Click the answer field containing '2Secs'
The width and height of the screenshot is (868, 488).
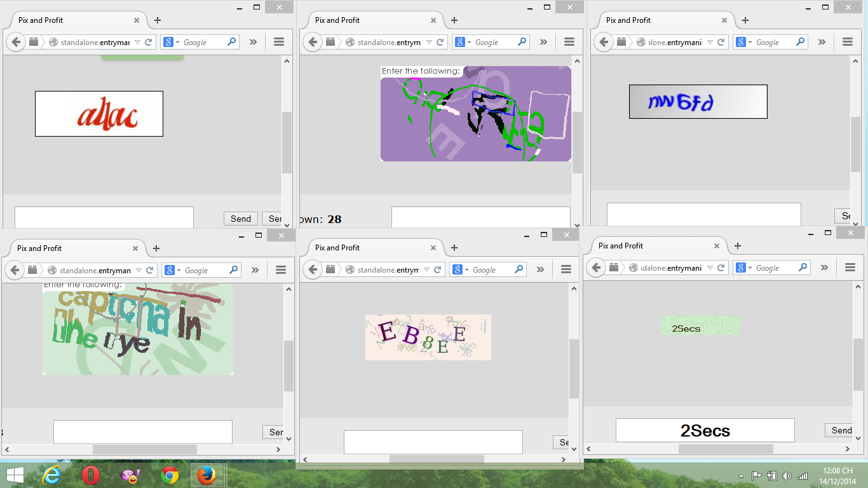click(705, 430)
